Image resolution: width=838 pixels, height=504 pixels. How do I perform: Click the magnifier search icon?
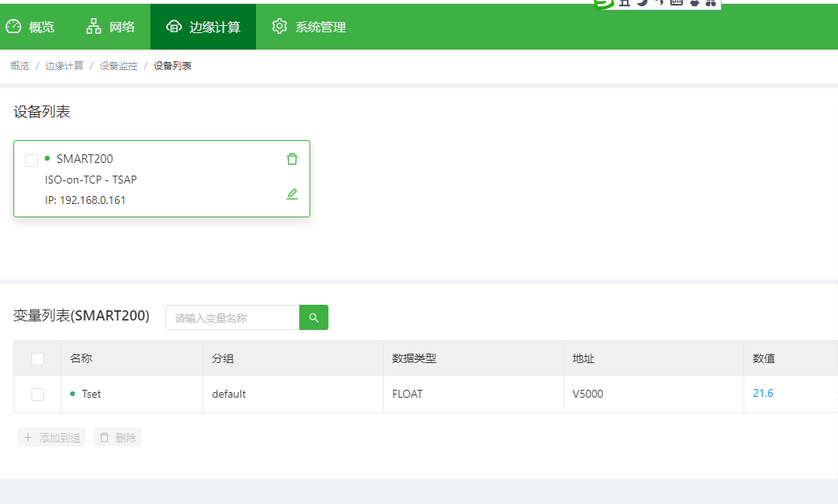(x=313, y=317)
